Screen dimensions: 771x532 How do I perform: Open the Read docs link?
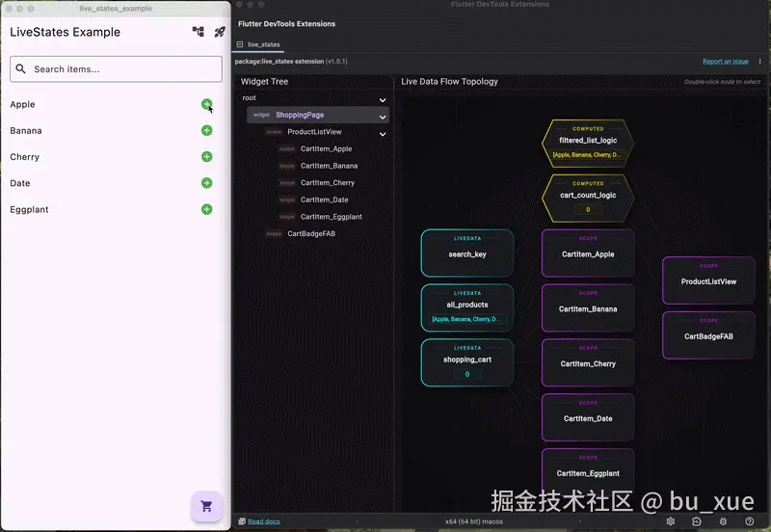263,521
